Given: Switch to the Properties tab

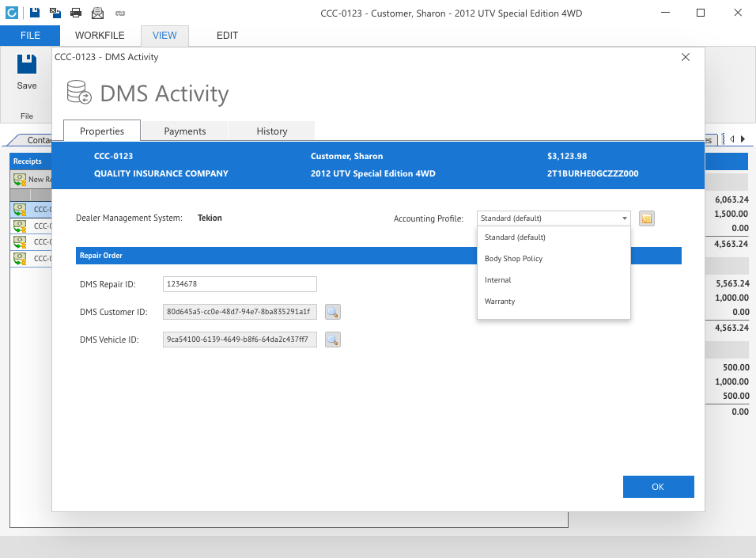Looking at the screenshot, I should click(x=102, y=131).
